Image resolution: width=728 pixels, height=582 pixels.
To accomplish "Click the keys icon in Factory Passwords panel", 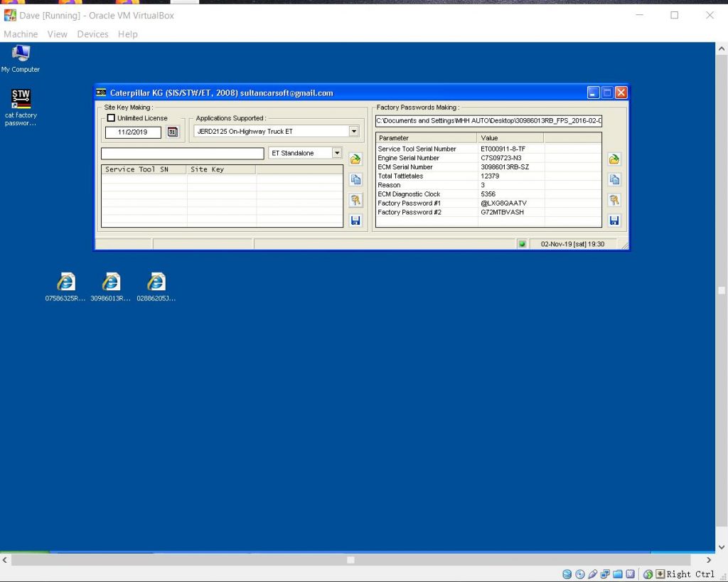I will (x=614, y=201).
